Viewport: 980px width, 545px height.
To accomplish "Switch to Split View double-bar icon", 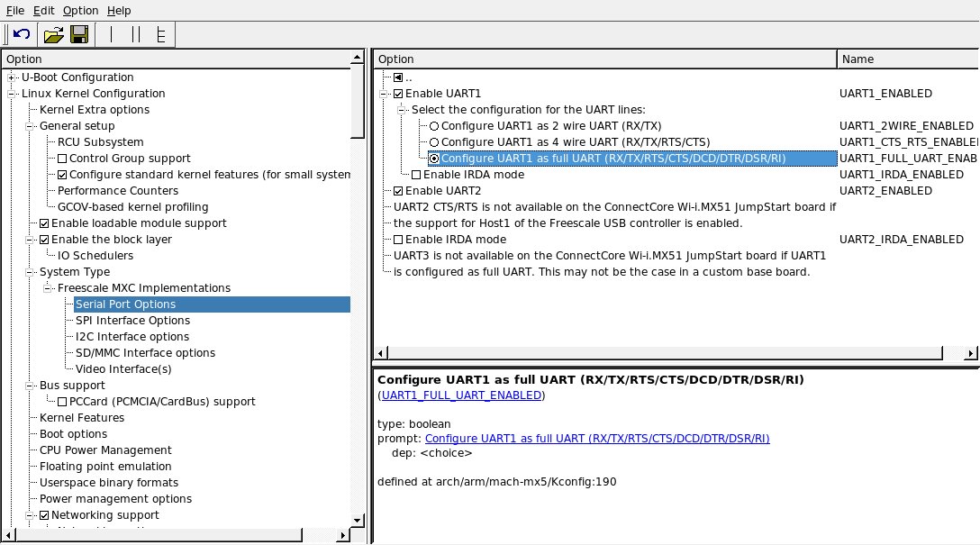I will click(136, 35).
